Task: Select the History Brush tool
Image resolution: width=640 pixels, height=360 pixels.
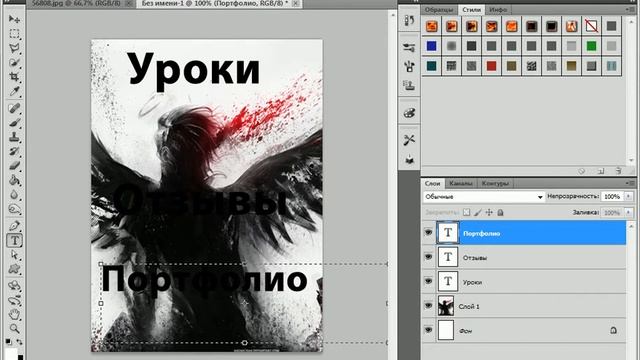Action: (14, 151)
